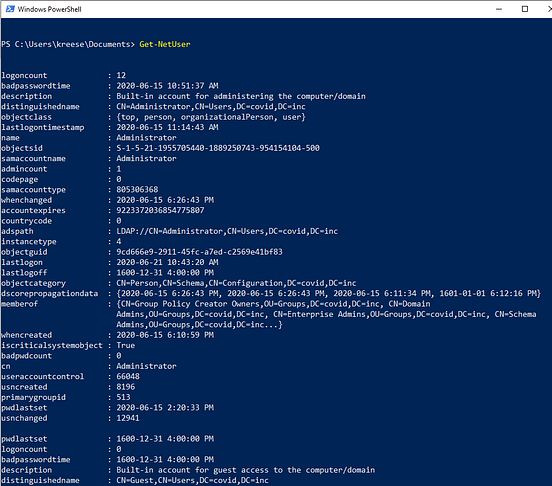
Task: Click the Get-NetUser command text
Action: tap(165, 44)
